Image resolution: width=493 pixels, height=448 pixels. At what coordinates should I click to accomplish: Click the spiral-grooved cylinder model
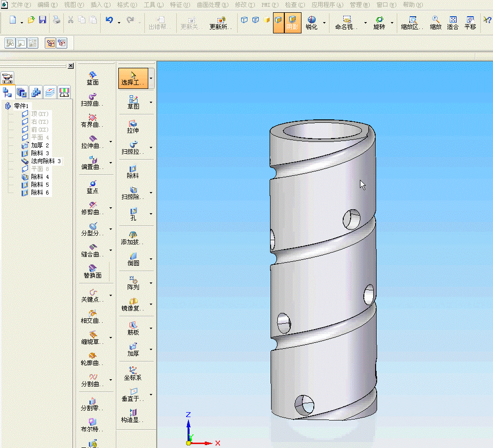pyautogui.click(x=322, y=271)
